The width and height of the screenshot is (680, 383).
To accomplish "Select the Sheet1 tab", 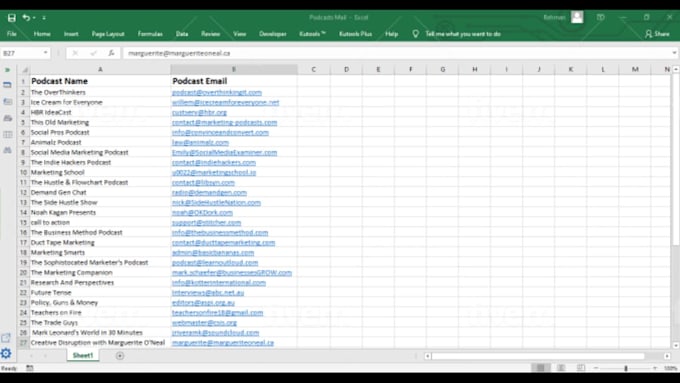I will click(83, 355).
